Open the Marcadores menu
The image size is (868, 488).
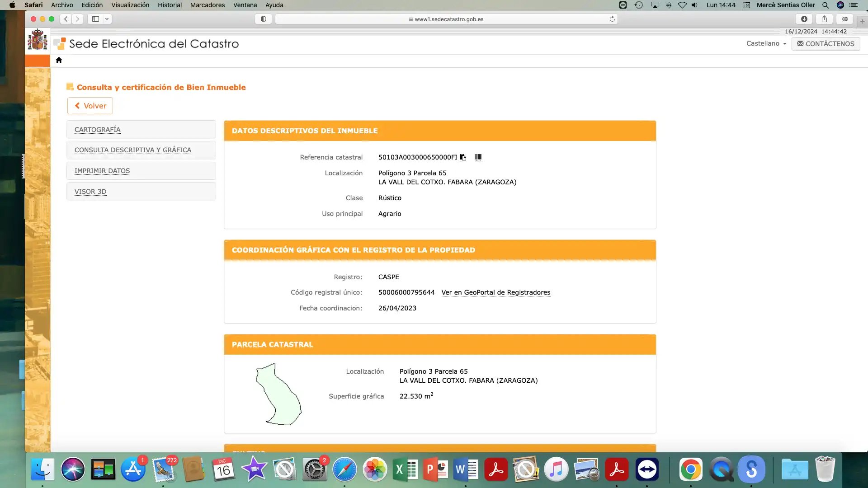pyautogui.click(x=208, y=5)
